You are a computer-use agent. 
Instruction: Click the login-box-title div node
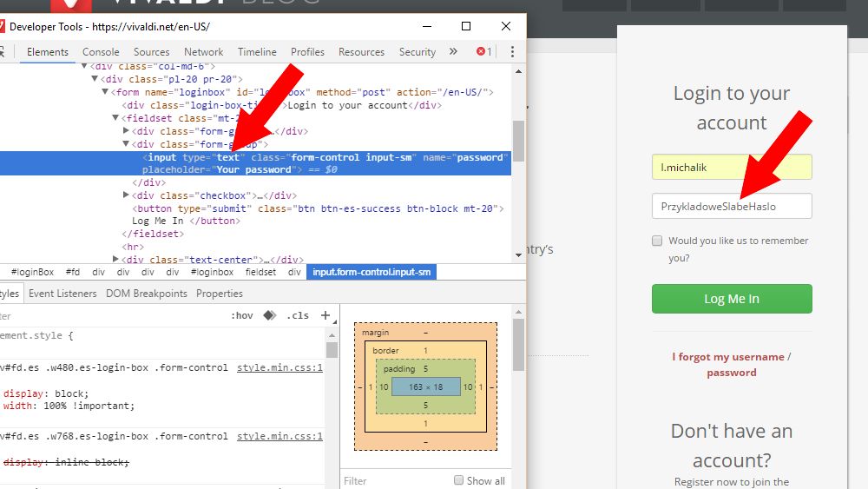[281, 105]
